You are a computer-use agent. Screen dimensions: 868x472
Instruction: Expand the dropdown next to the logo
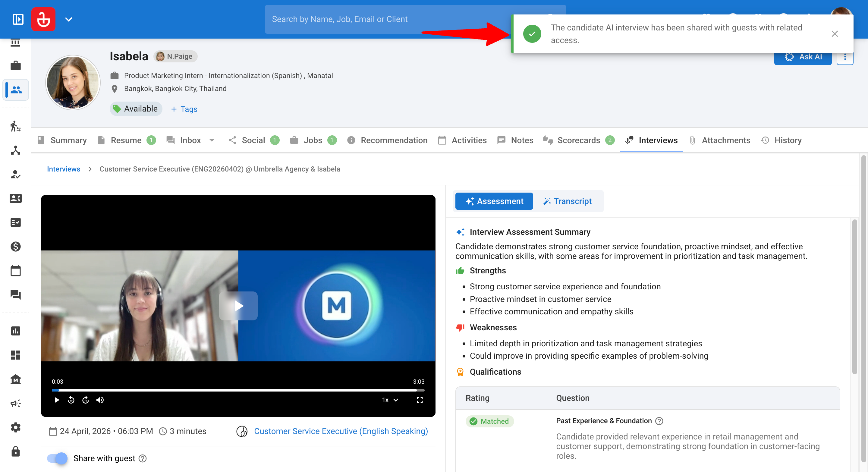click(69, 19)
